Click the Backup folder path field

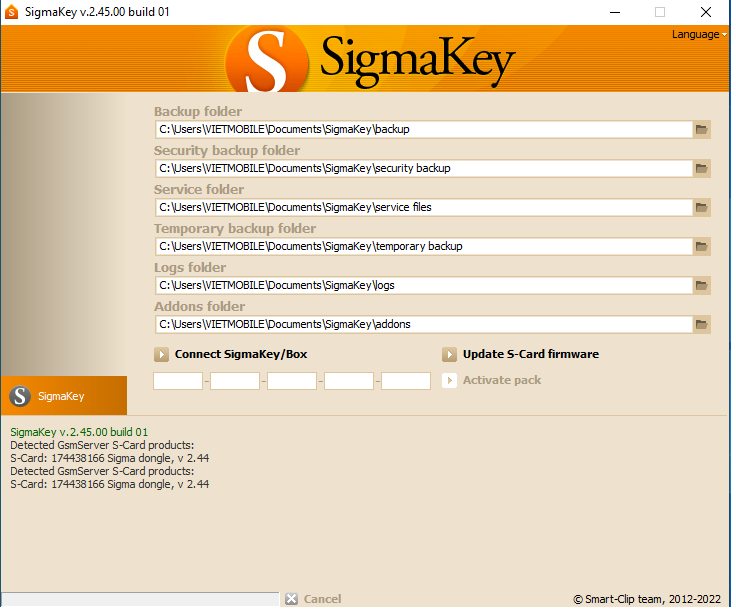(x=424, y=130)
